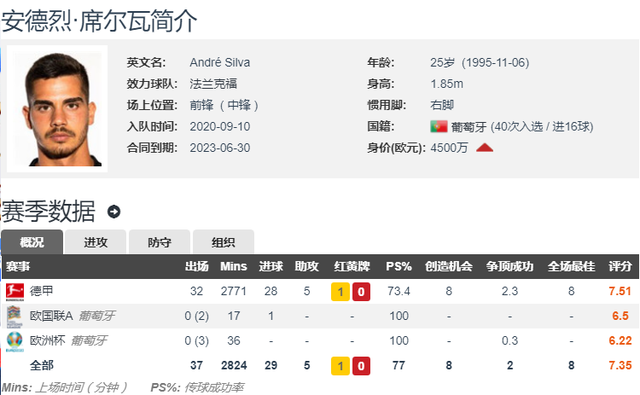Click the yellow card badge in 德甲 row
640x395 pixels.
(340, 292)
